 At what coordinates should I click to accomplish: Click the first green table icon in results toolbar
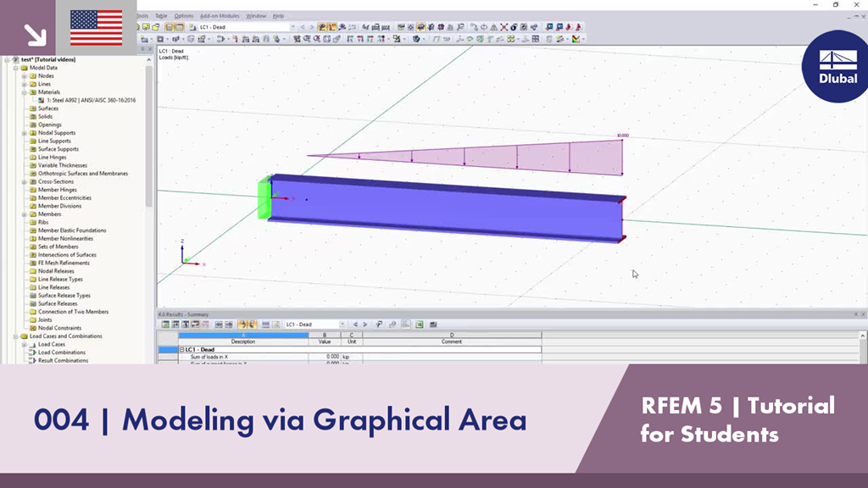[x=165, y=324]
